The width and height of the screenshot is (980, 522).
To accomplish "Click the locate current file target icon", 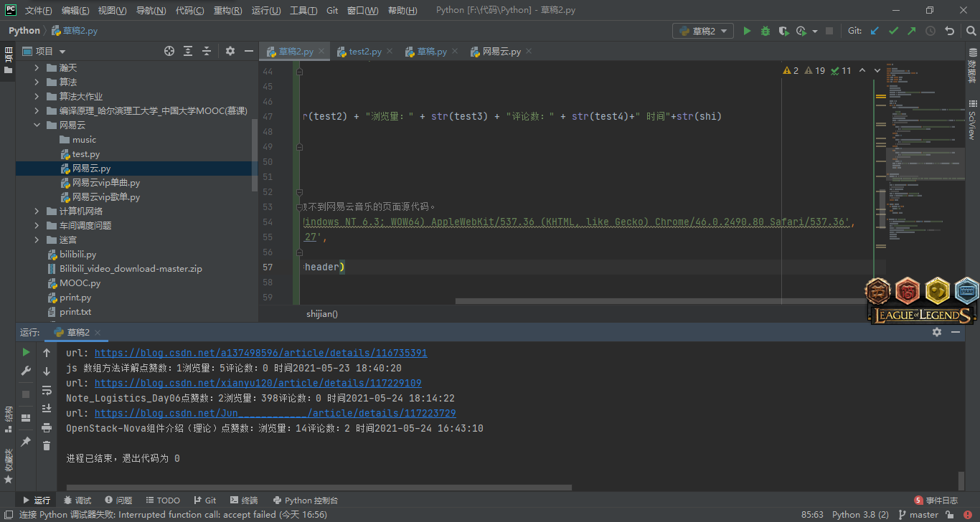I will (x=169, y=51).
